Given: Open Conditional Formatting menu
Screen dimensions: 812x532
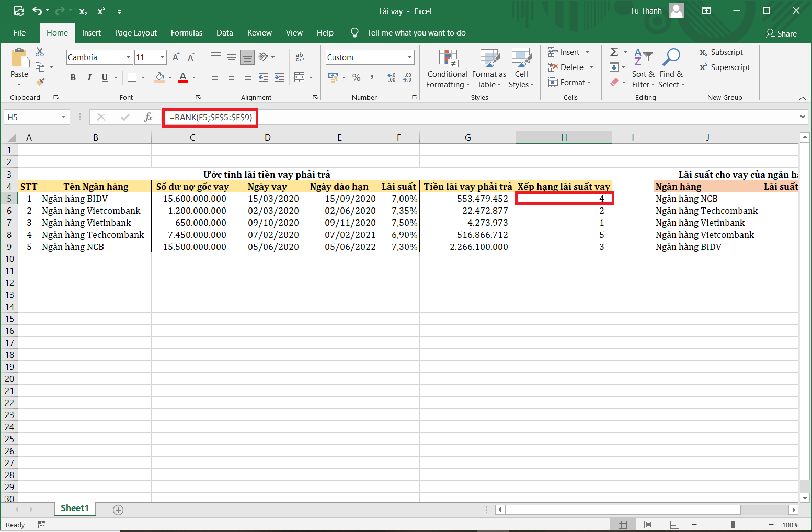Looking at the screenshot, I should point(448,69).
